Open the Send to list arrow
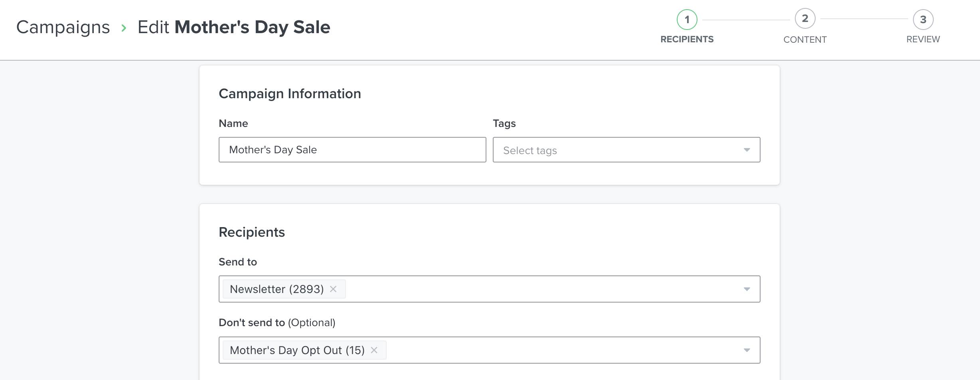The height and width of the screenshot is (380, 980). [747, 289]
